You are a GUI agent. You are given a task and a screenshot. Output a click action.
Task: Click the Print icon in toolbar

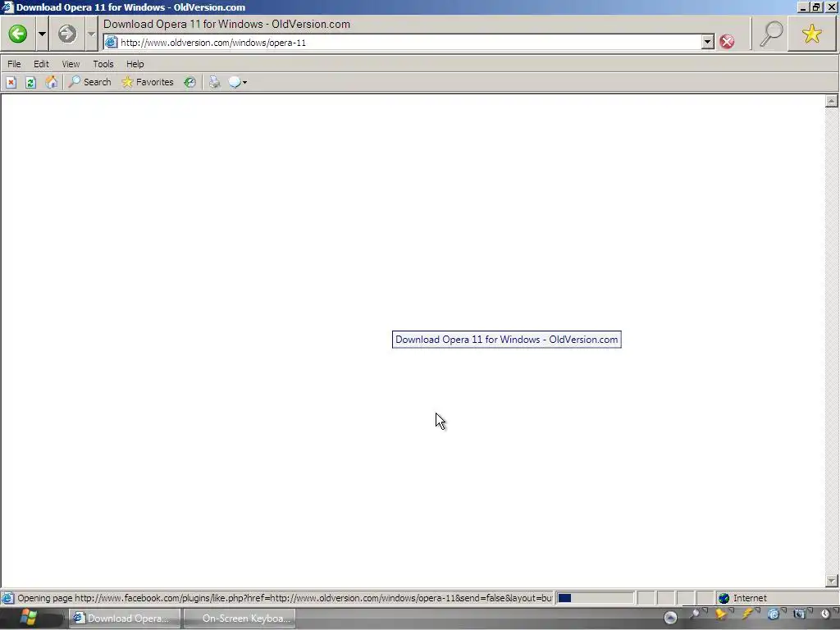tap(215, 82)
